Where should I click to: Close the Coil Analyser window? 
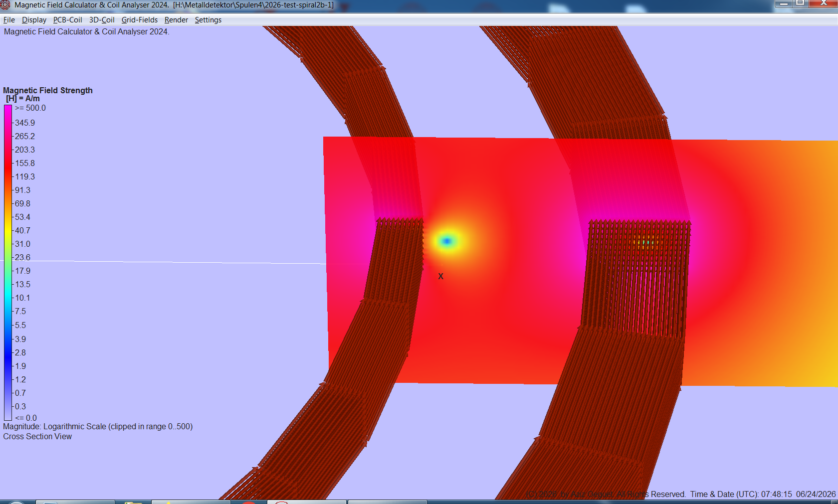pos(823,3)
